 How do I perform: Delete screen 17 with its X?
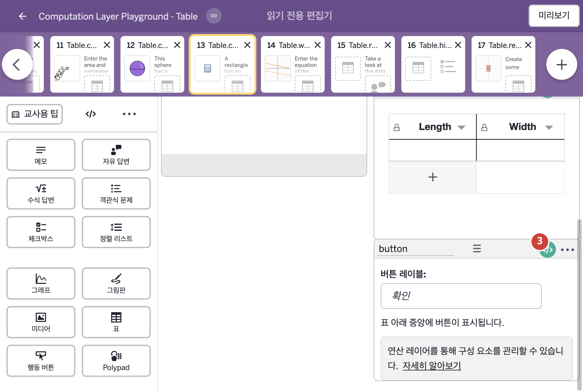[528, 45]
